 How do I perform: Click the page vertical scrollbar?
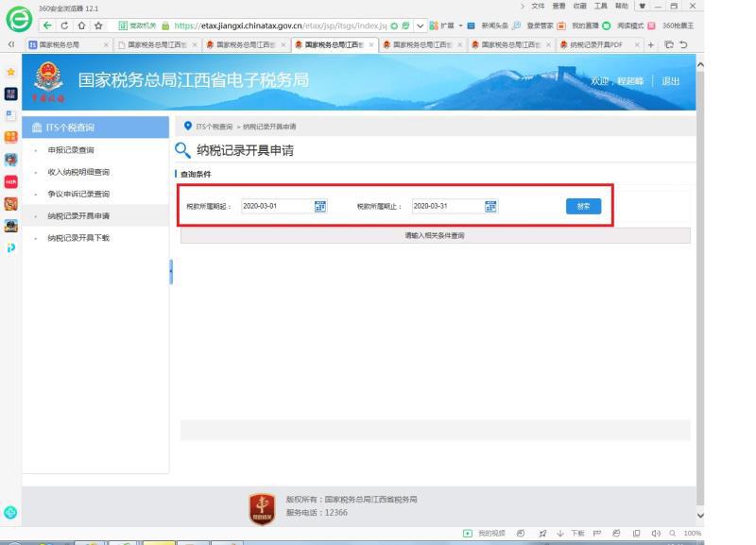tap(700, 288)
